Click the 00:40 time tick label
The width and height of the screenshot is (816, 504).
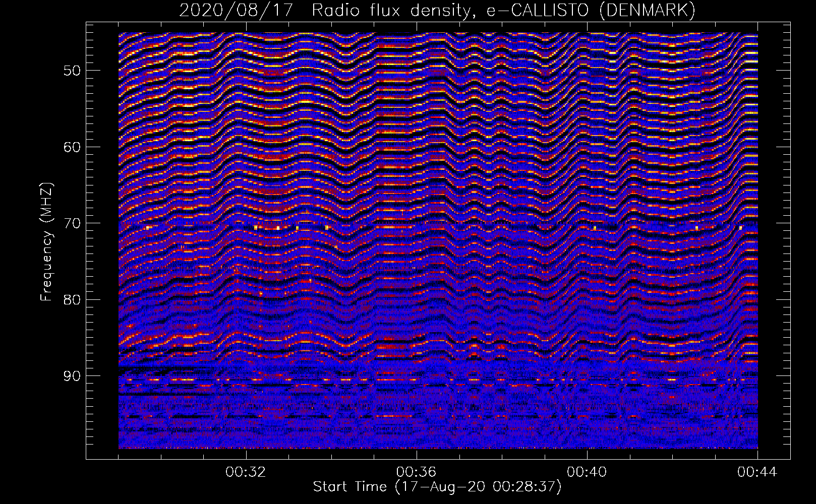[x=587, y=472]
